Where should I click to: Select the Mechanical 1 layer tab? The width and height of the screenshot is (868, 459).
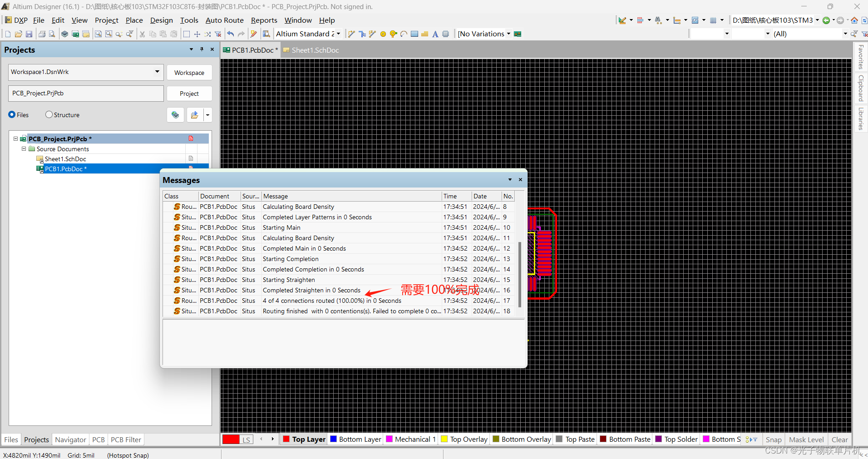pos(411,439)
